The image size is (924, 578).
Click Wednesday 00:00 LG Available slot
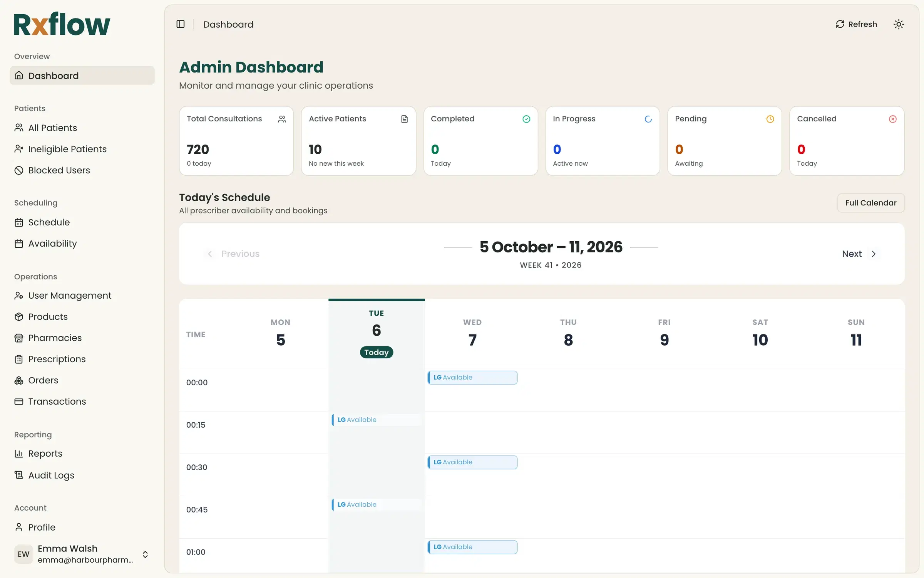pyautogui.click(x=472, y=377)
